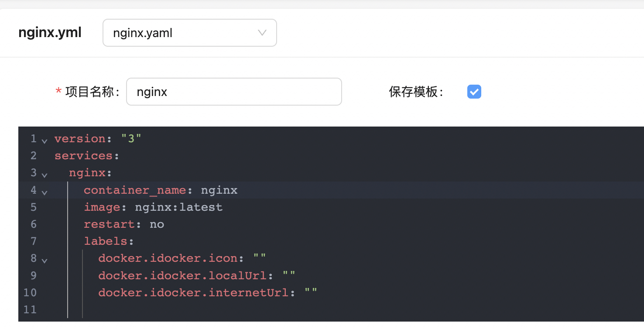Collapse the fold arrow on line 3
Screen dimensions: 644x329
[44, 175]
